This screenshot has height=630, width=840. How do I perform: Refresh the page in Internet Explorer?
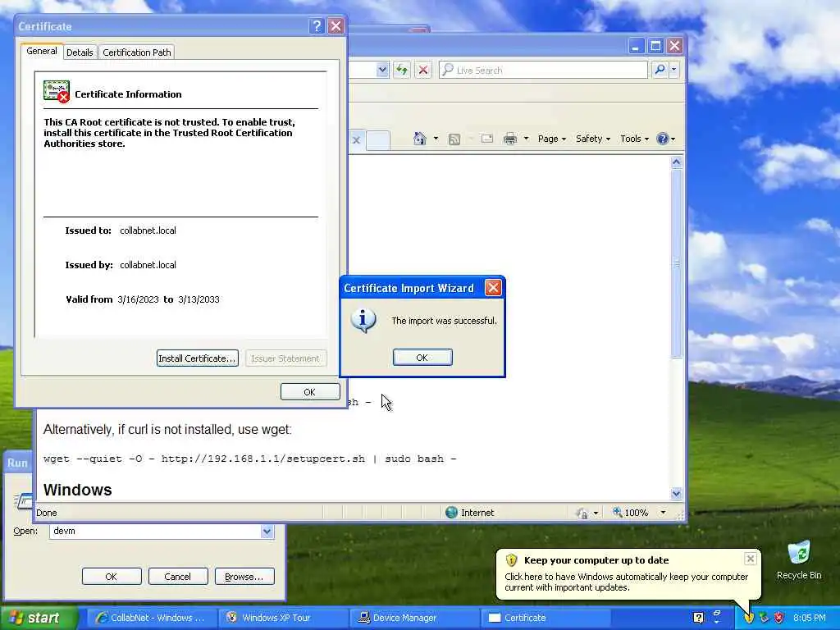(x=402, y=70)
